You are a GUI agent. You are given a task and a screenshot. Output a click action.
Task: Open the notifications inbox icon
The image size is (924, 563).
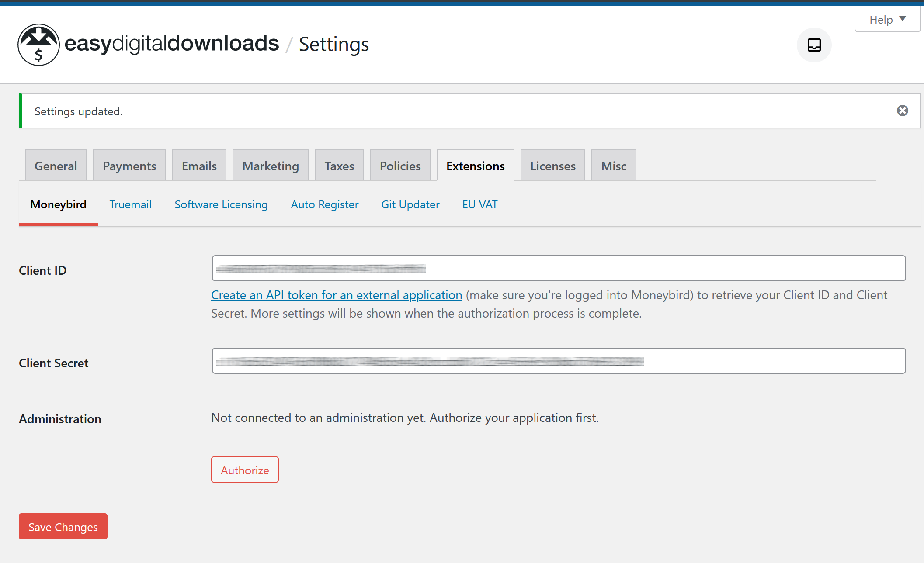pos(814,45)
